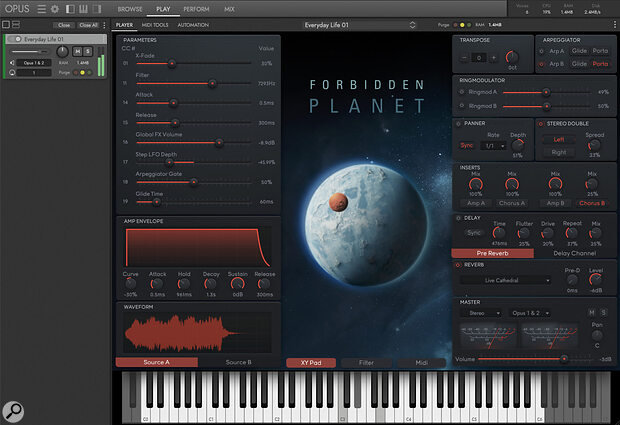Open the Automation sub-tab

193,25
